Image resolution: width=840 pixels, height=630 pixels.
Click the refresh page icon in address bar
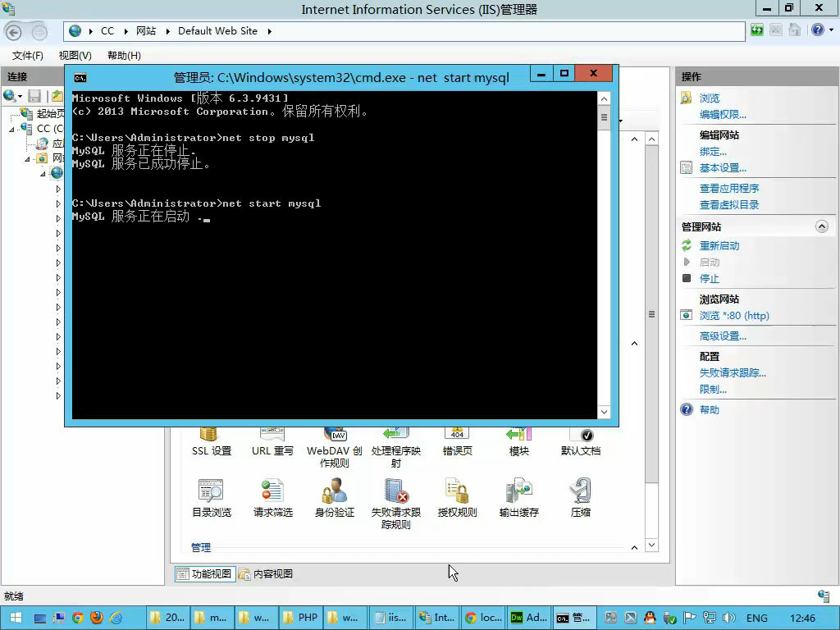[x=757, y=30]
